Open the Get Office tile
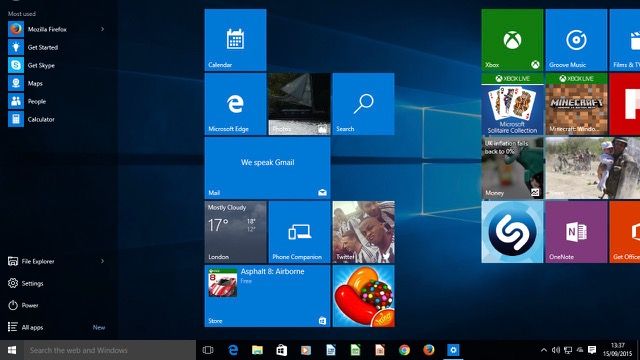The height and width of the screenshot is (360, 640). 624,232
